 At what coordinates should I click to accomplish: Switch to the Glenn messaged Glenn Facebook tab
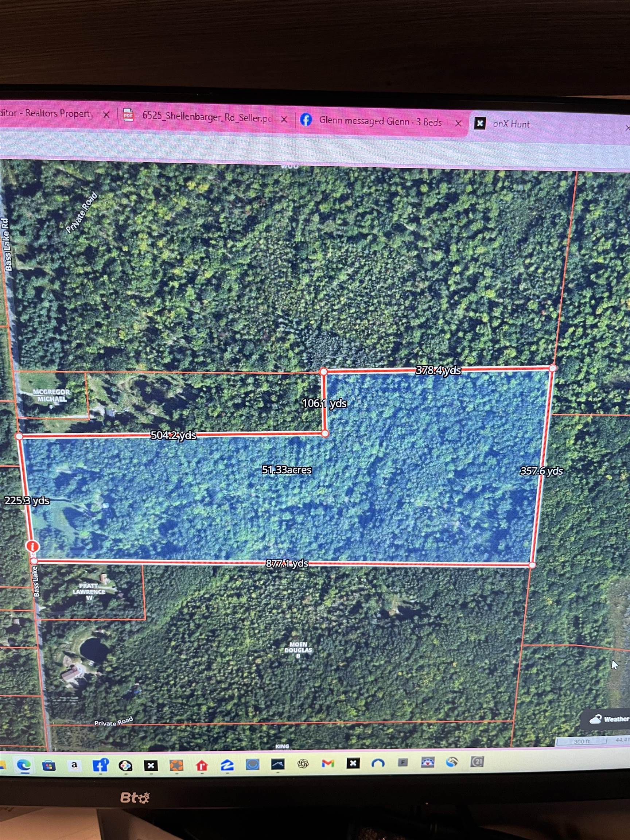click(x=380, y=121)
